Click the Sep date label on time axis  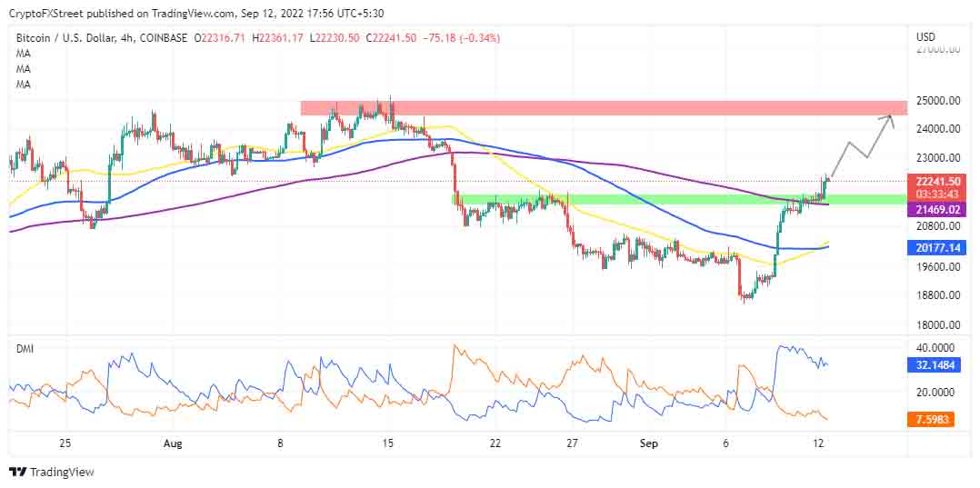pyautogui.click(x=650, y=443)
